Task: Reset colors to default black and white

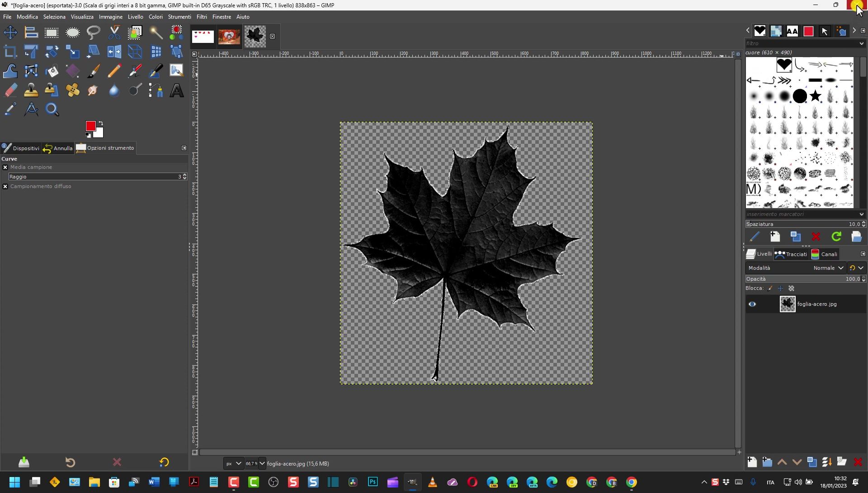Action: click(x=88, y=135)
